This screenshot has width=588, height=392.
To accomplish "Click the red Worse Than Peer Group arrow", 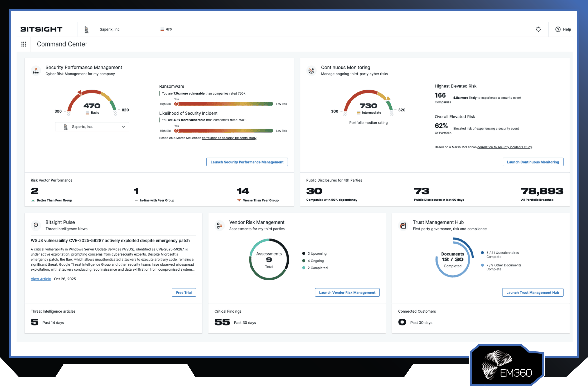I will tap(239, 200).
